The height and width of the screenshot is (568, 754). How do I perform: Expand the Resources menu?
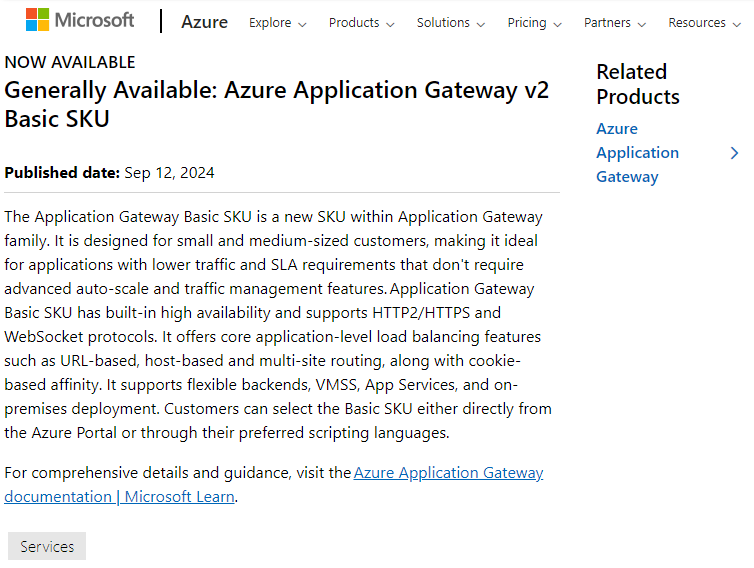[704, 23]
